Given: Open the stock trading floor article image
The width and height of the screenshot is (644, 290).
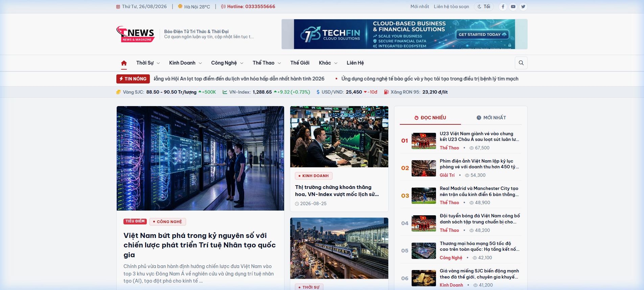Looking at the screenshot, I should pos(339,137).
